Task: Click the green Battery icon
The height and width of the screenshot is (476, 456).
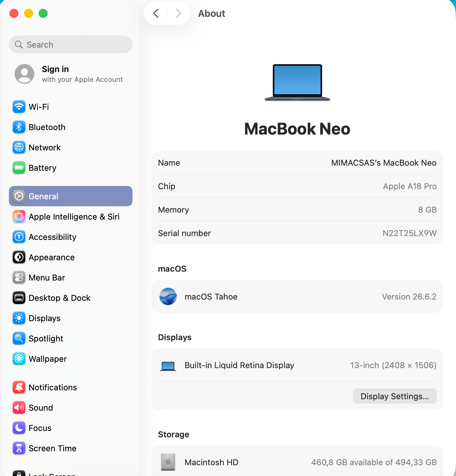Action: [19, 168]
